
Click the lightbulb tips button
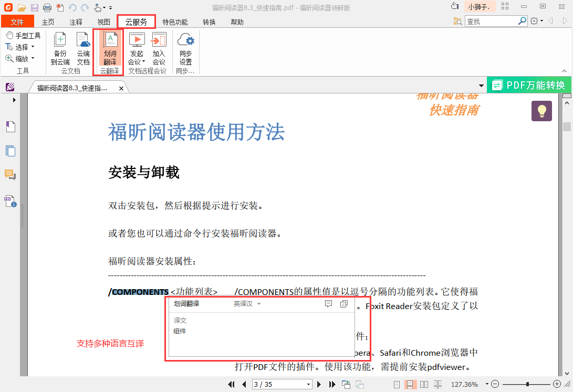(x=541, y=111)
